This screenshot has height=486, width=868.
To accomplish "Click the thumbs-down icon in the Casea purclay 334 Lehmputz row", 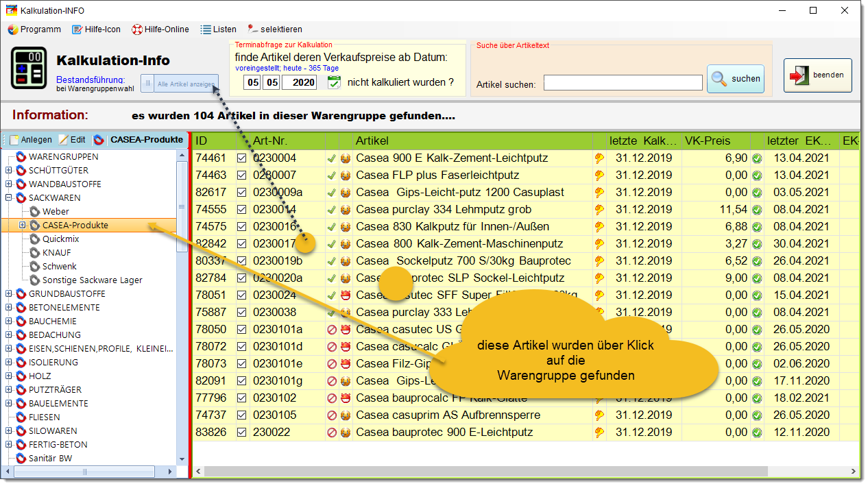I will click(599, 210).
